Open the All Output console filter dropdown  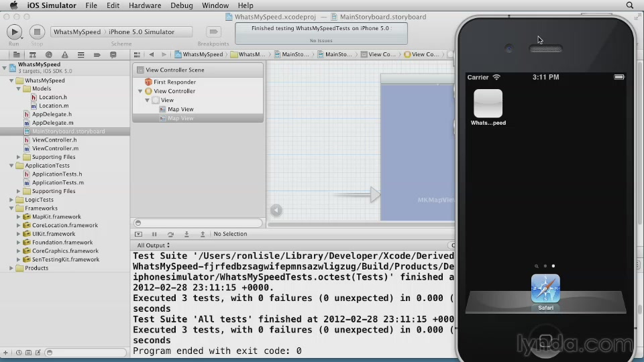click(x=153, y=245)
